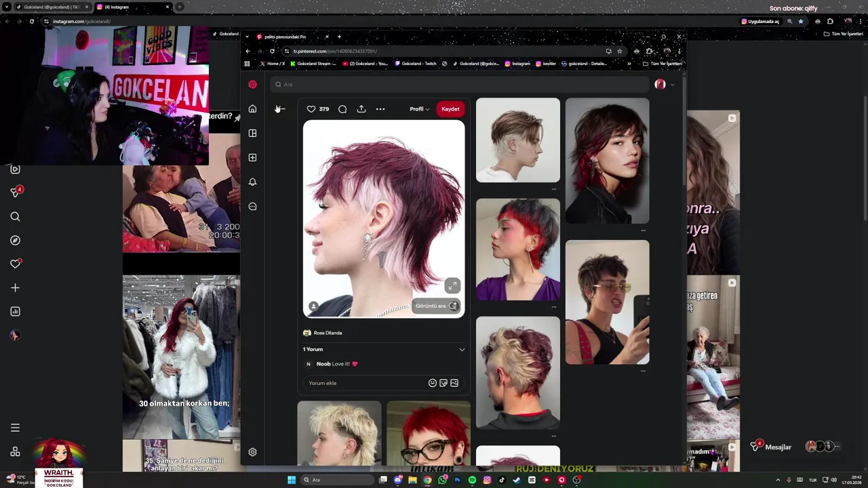This screenshot has width=868, height=488.
Task: Open the dark red shag mullet woman pin
Action: (x=608, y=161)
